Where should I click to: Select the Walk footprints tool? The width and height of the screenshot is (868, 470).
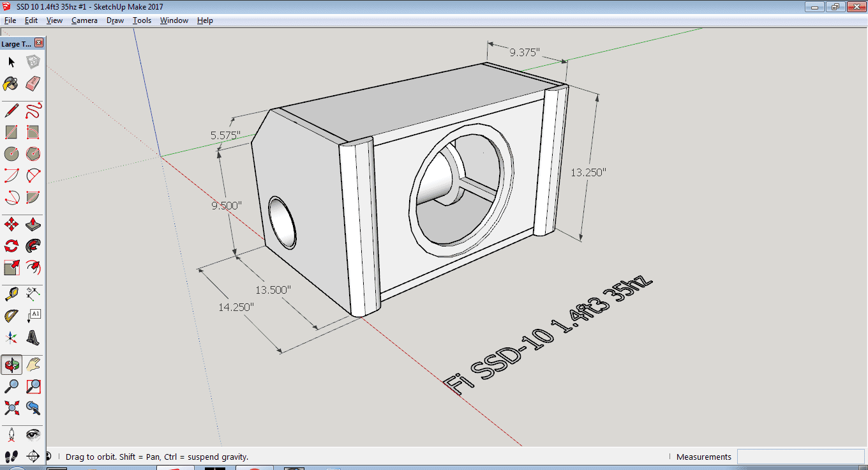click(11, 456)
